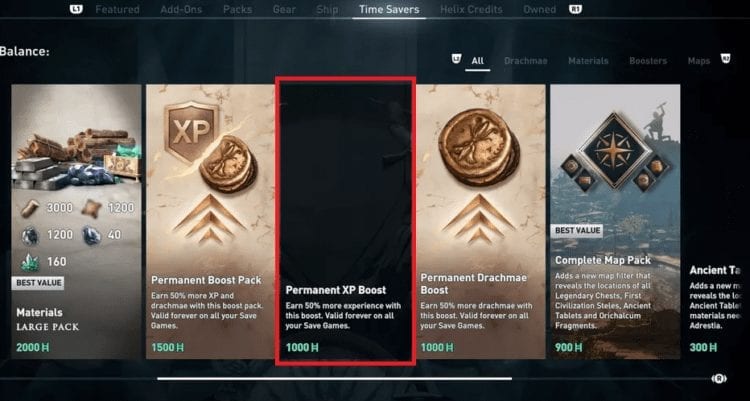Select the Permanent XP Boost card
Viewport: 750px width, 401px height.
coord(345,221)
